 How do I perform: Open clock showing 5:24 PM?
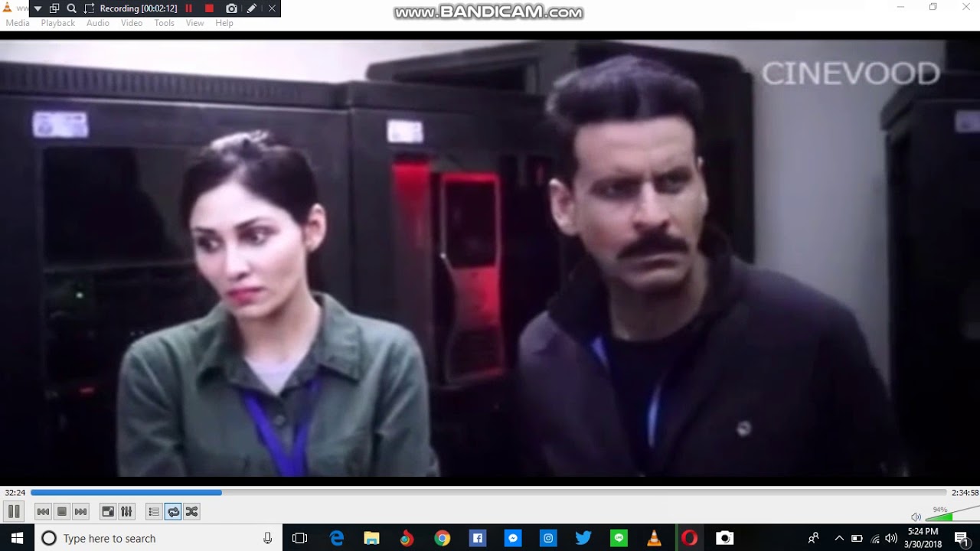[923, 538]
